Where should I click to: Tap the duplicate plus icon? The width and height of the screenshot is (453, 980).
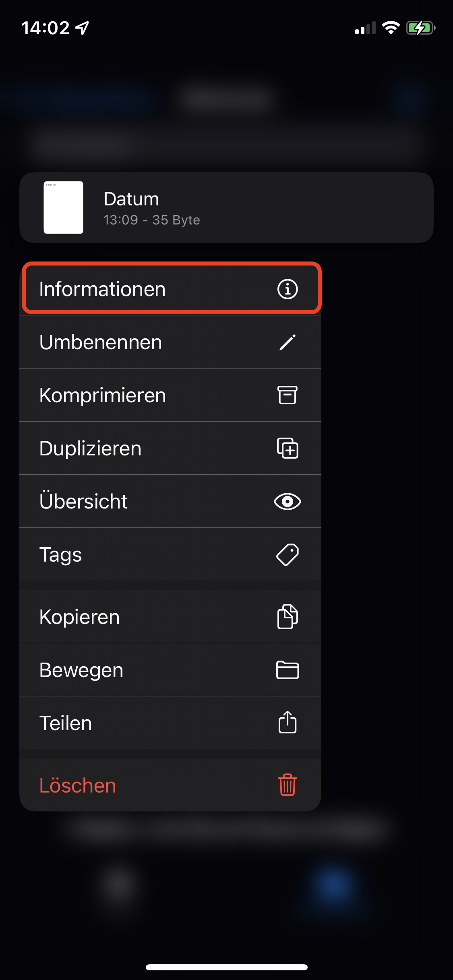[x=288, y=448]
